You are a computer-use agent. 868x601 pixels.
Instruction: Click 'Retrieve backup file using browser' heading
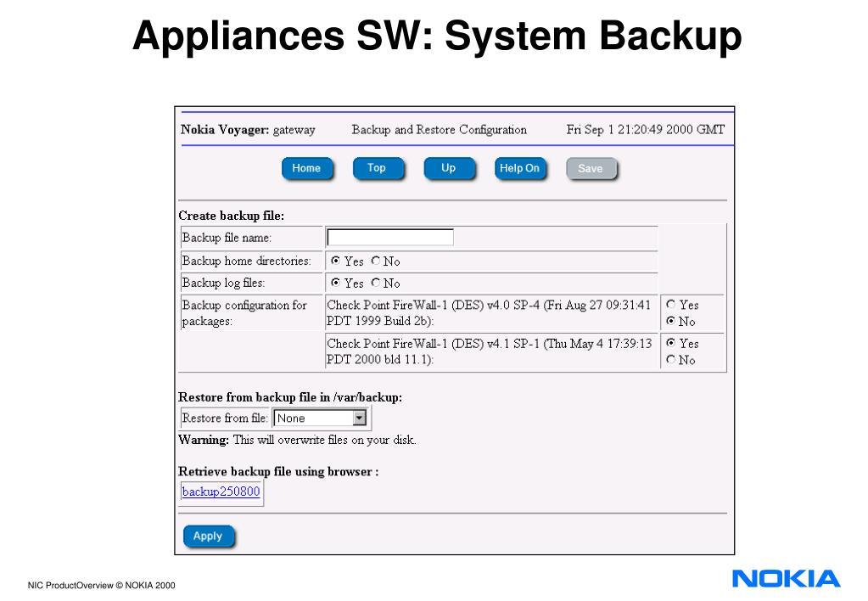tap(278, 471)
